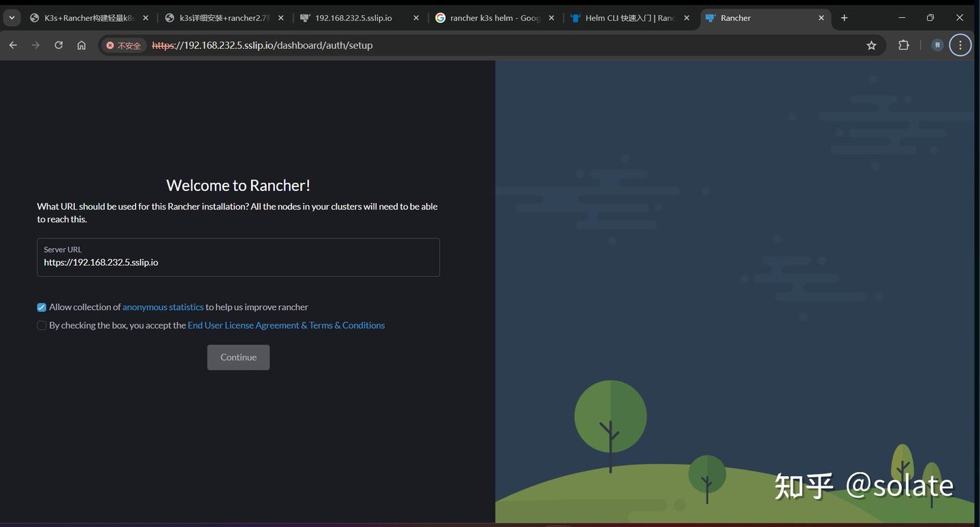Image resolution: width=980 pixels, height=527 pixels.
Task: Click the forward navigation arrow
Action: coord(35,45)
